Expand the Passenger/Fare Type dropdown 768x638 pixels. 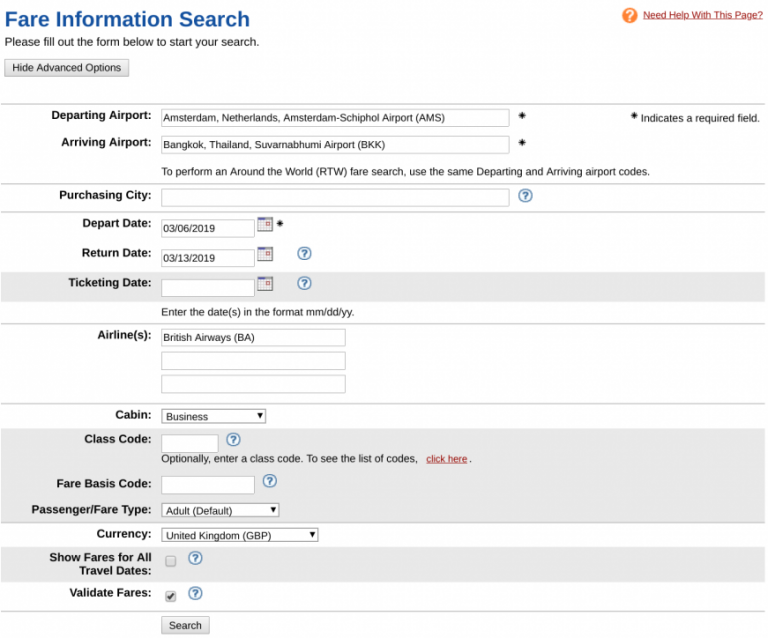pyautogui.click(x=220, y=510)
